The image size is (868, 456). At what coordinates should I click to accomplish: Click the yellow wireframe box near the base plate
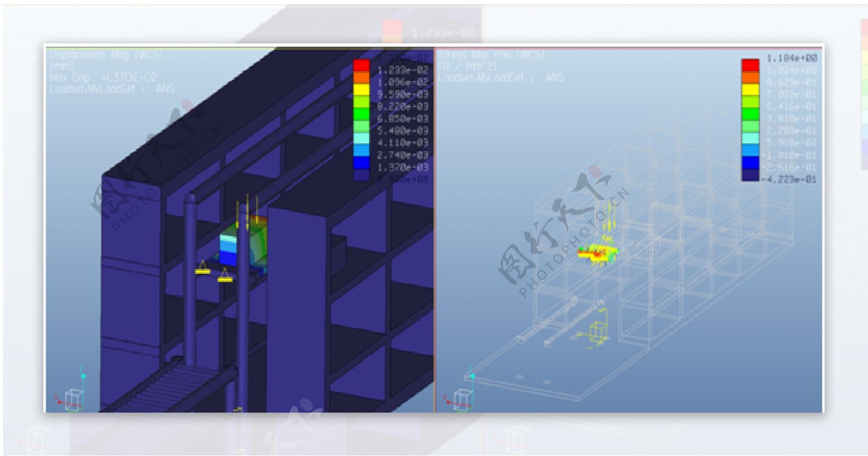[x=598, y=331]
